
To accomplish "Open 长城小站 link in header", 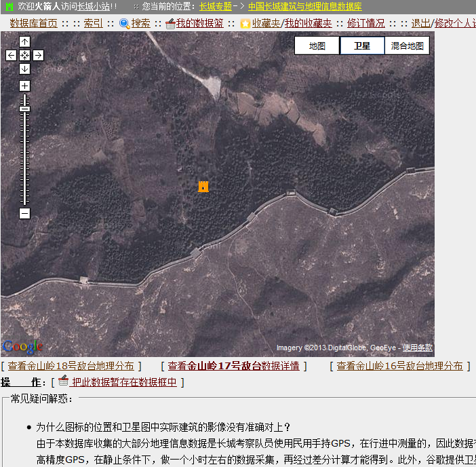I will pos(93,6).
